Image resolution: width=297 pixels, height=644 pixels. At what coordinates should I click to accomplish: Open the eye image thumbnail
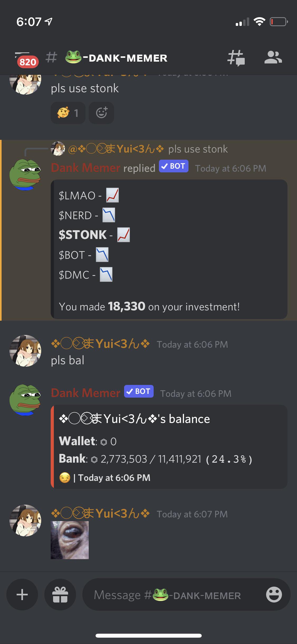[70, 540]
